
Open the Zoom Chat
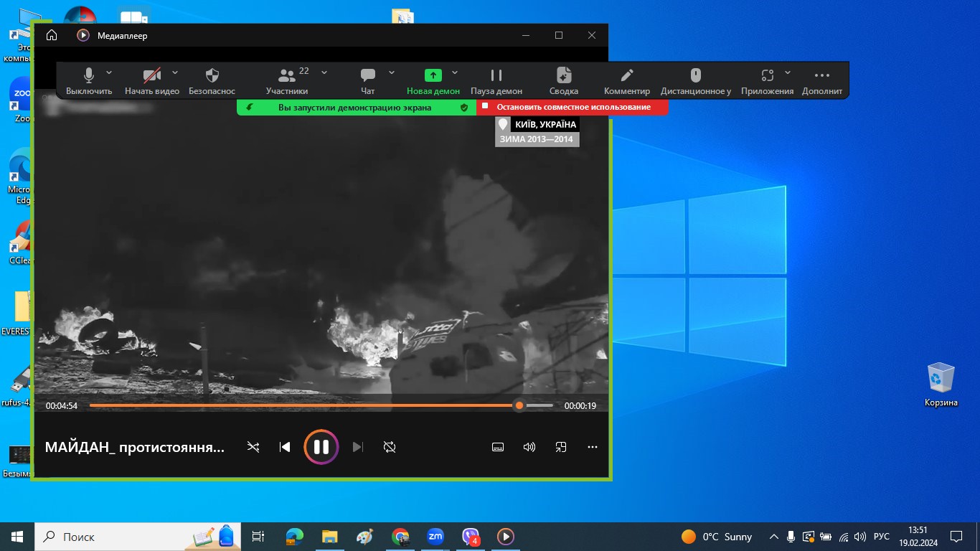[x=368, y=76]
